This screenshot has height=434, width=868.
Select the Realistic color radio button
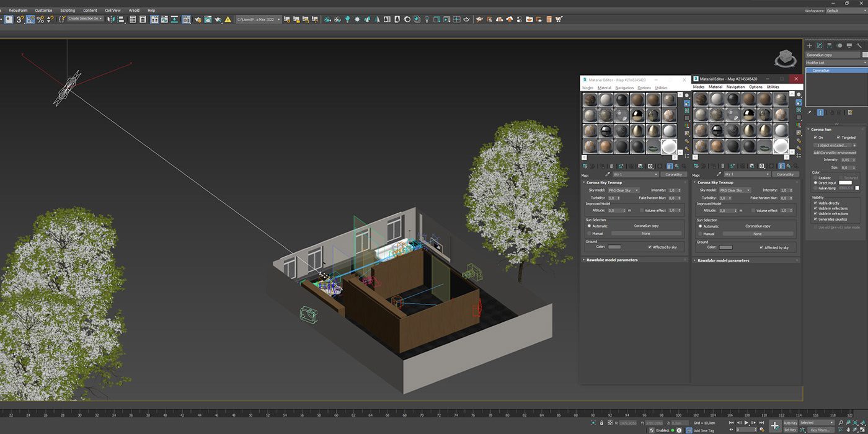pos(815,178)
